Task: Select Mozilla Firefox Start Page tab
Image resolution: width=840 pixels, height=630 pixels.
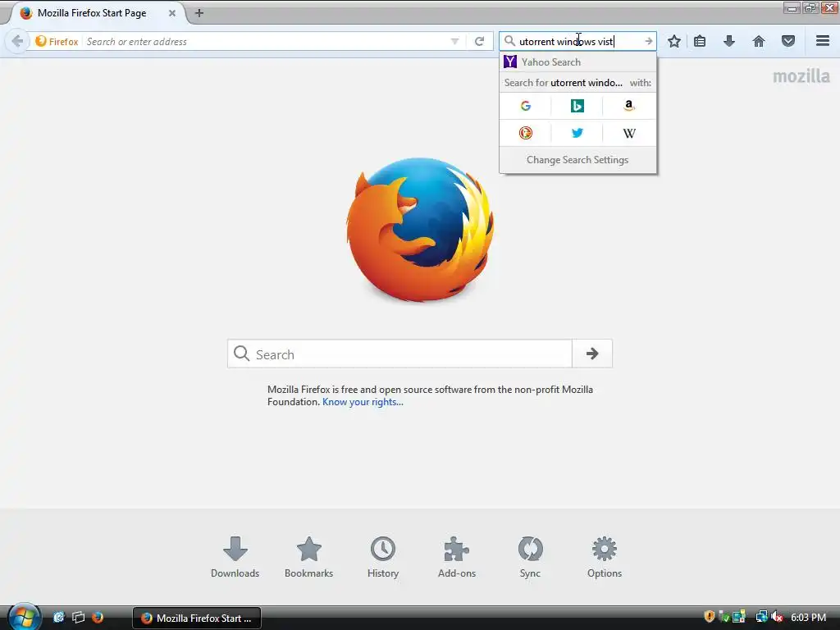Action: pyautogui.click(x=92, y=13)
